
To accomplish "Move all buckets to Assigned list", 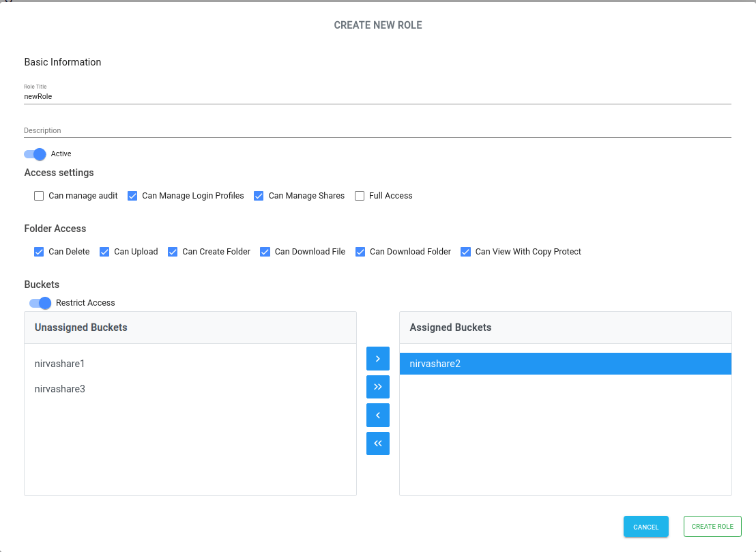I will coord(377,387).
